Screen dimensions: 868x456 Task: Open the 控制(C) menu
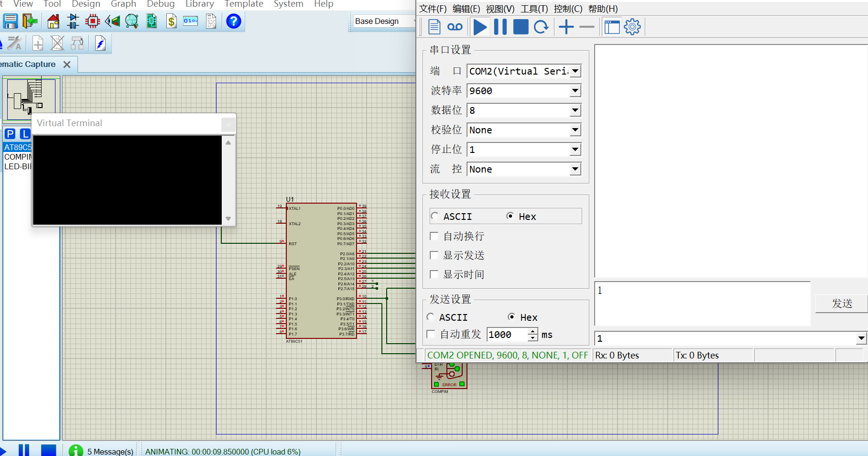click(568, 9)
